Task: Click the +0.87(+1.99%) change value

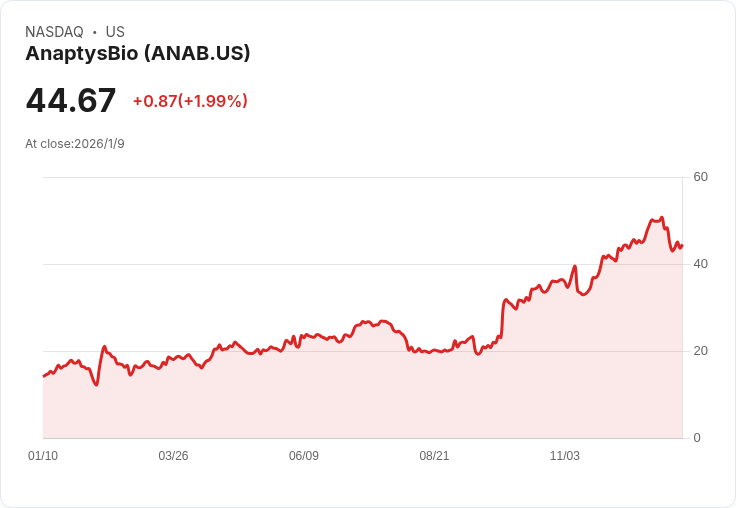Action: pyautogui.click(x=190, y=101)
